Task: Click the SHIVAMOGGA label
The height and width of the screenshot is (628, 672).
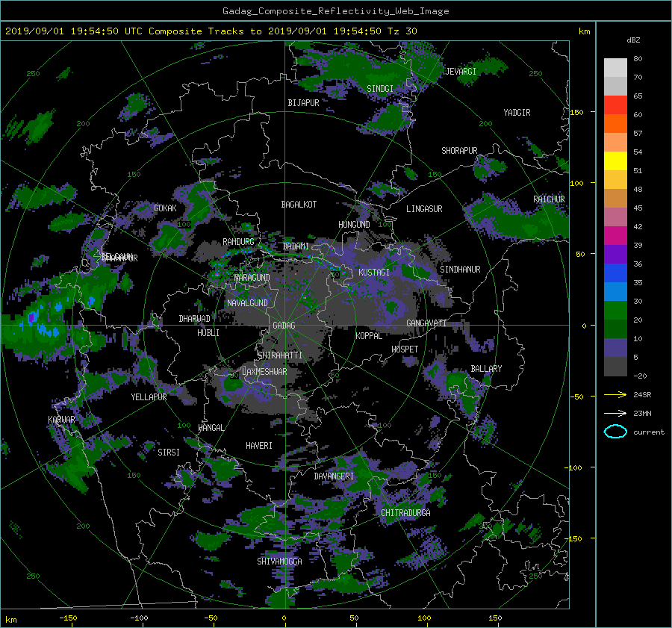Action: coord(279,561)
